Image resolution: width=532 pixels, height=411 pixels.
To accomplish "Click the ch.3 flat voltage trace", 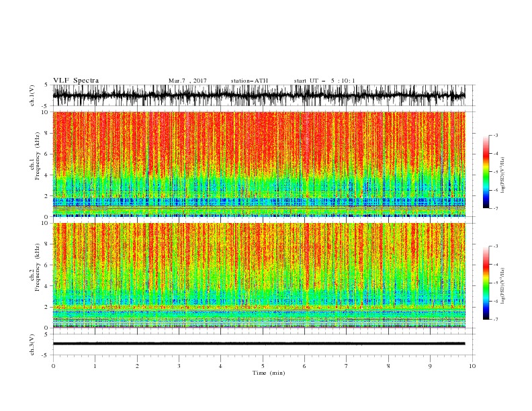I will point(259,344).
